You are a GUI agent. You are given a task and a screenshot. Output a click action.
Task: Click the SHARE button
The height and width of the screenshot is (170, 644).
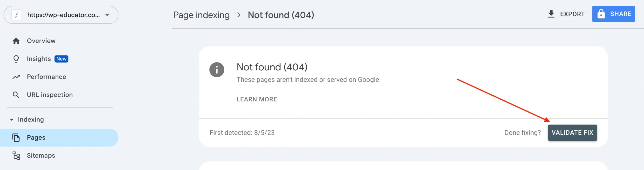pos(613,14)
